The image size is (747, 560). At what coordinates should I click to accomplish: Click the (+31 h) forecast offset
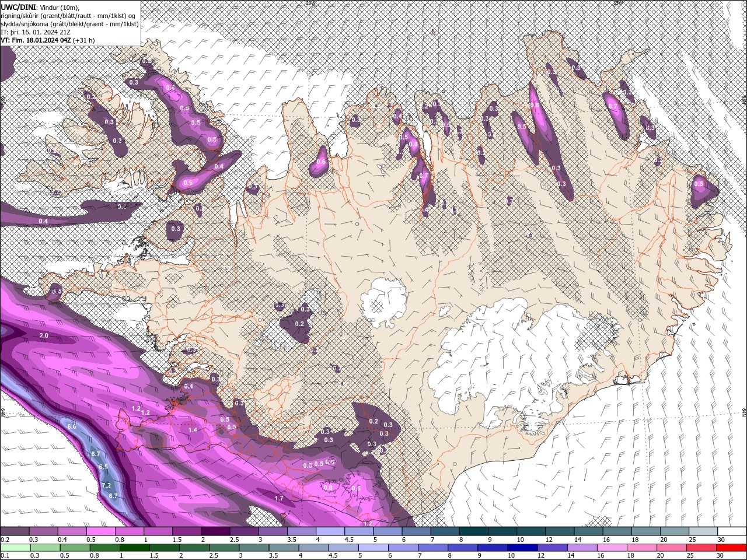[83, 40]
